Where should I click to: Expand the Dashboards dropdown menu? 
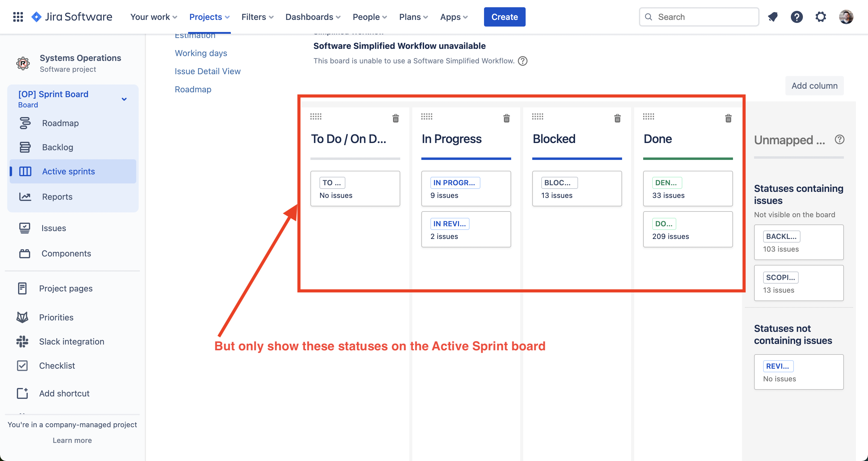[313, 17]
